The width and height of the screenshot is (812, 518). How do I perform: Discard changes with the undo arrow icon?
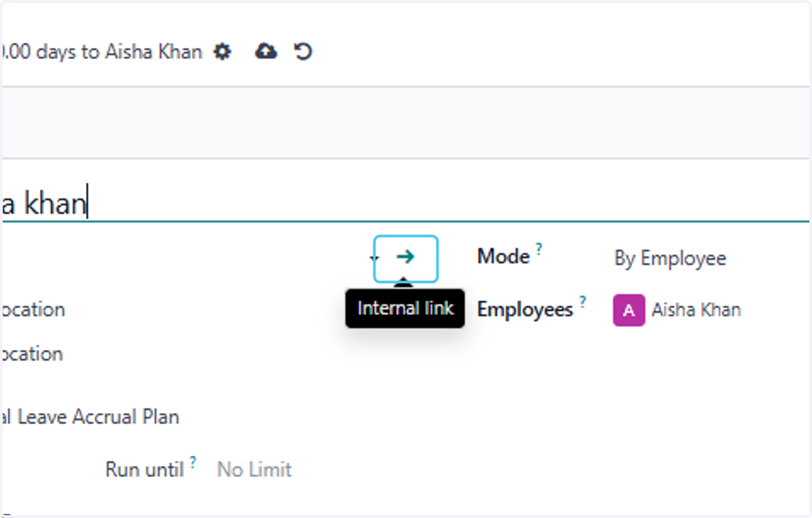pyautogui.click(x=303, y=51)
